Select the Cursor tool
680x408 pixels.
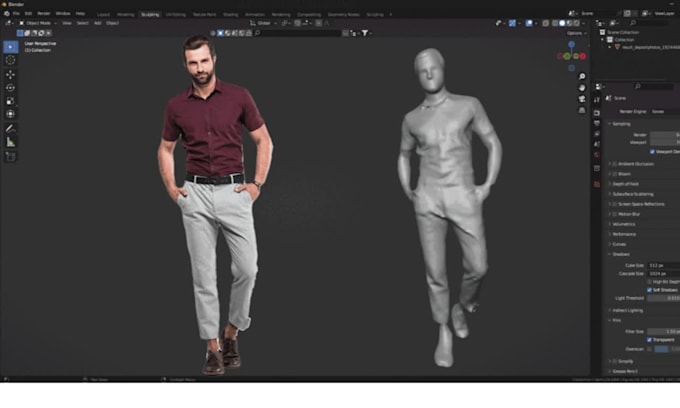[x=10, y=60]
